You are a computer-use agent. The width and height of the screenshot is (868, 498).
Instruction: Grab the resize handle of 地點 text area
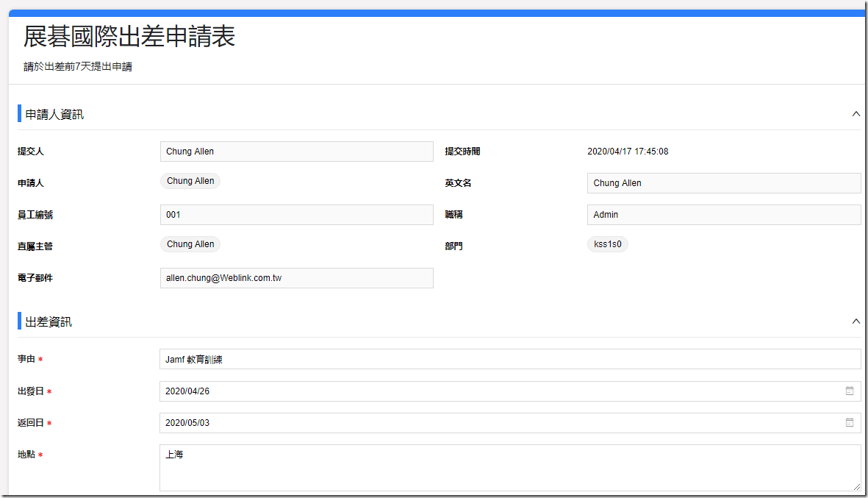[857, 487]
